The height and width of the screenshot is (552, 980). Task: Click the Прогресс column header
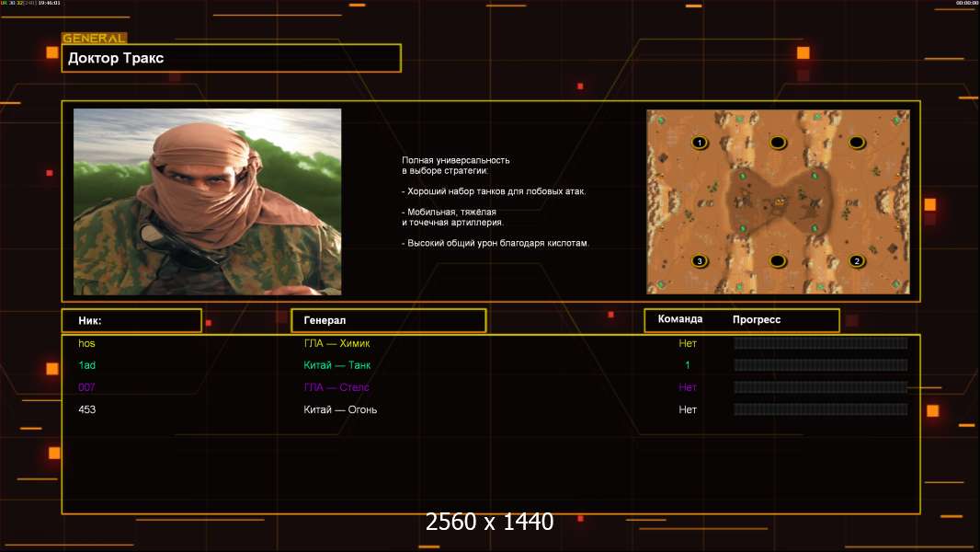[x=757, y=319]
